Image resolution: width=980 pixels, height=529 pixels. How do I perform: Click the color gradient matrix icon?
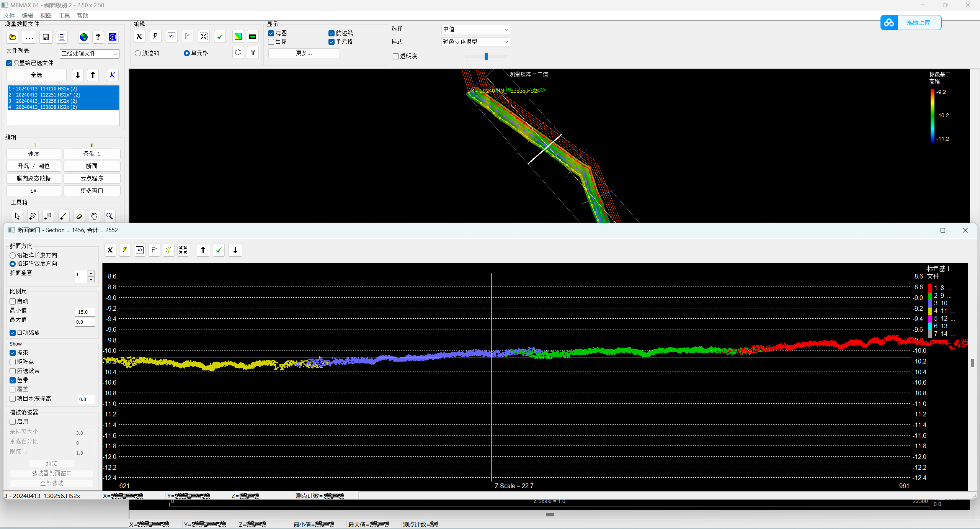238,36
